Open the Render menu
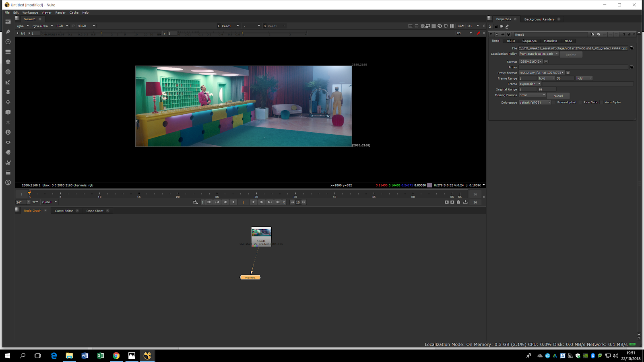 [x=60, y=12]
